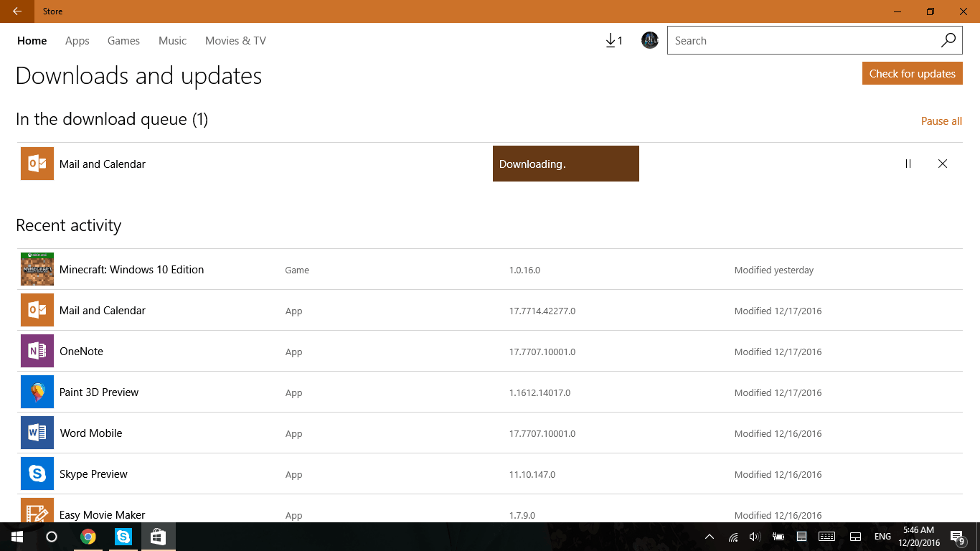Click Game type label in Minecraft row
Viewport: 980px width, 551px height.
297,270
